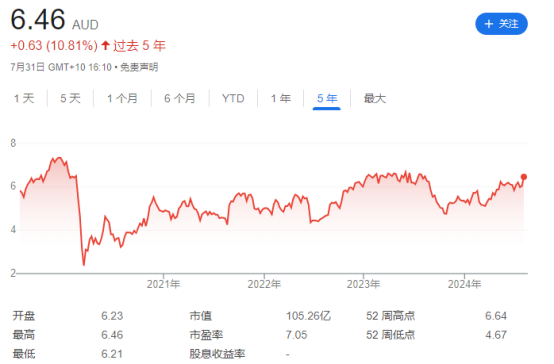Image resolution: width=554 pixels, height=364 pixels.
Task: Click the 2022年 axis marker
Action: (264, 284)
